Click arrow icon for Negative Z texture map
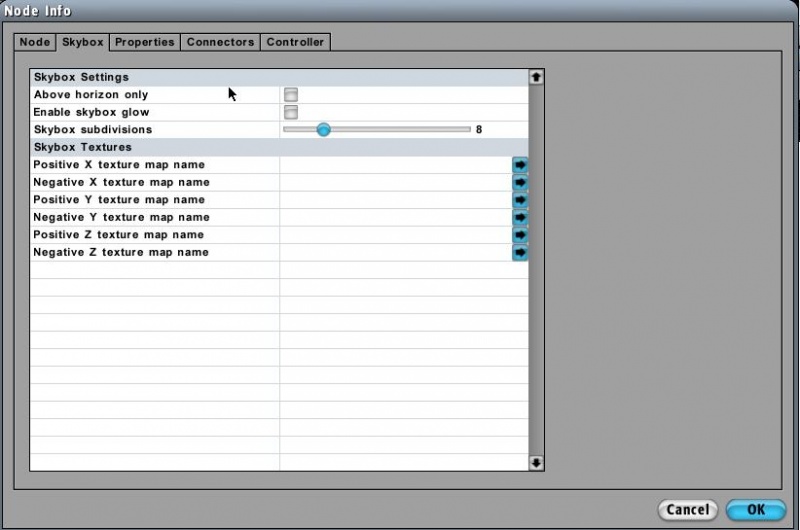The image size is (800, 530). coord(520,253)
